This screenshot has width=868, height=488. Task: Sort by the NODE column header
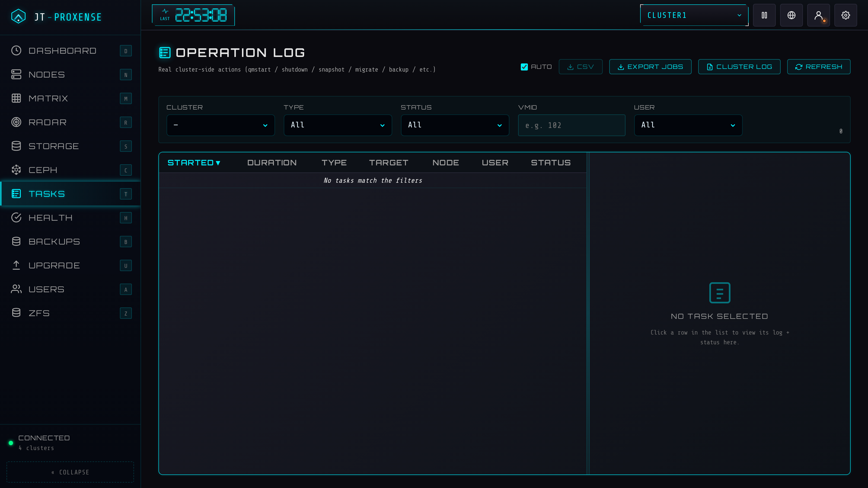(x=445, y=163)
